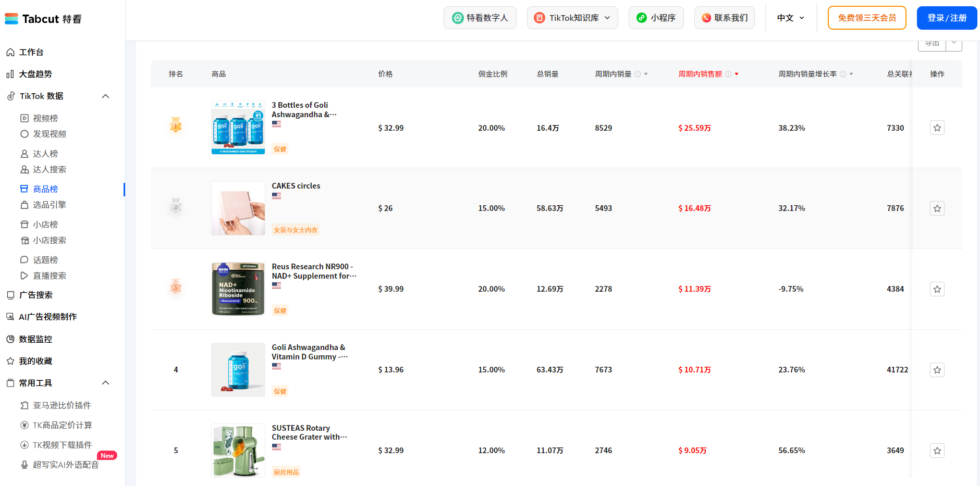
Task: Click info icon beside 周期内销量增长率 header
Action: 843,74
